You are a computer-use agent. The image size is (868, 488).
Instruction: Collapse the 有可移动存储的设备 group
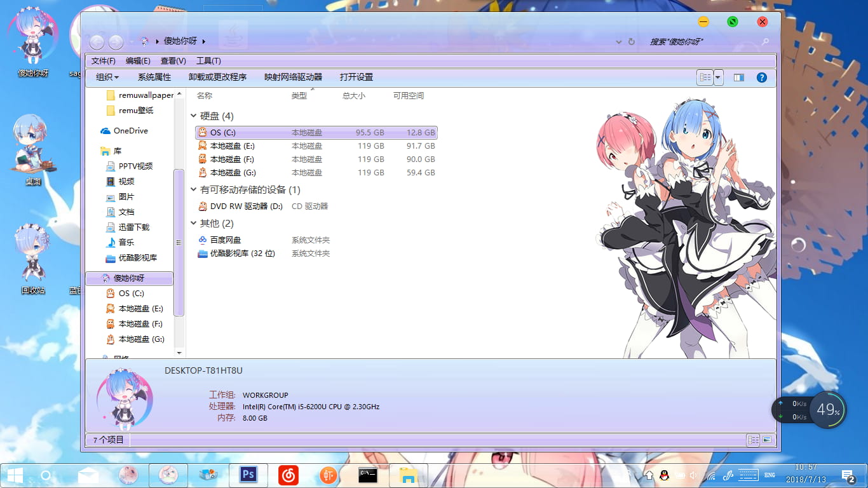pos(194,189)
